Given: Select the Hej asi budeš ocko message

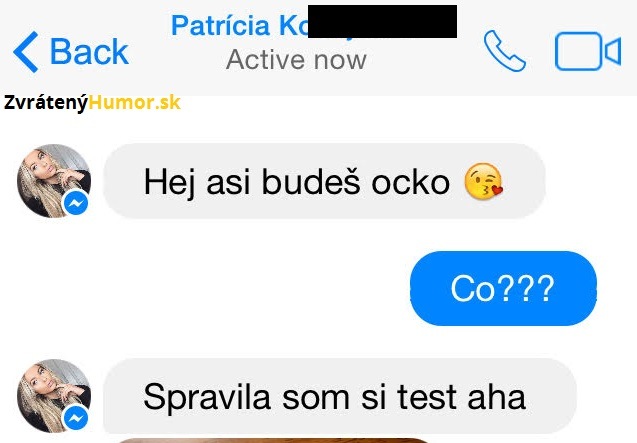Looking at the screenshot, I should point(324,181).
